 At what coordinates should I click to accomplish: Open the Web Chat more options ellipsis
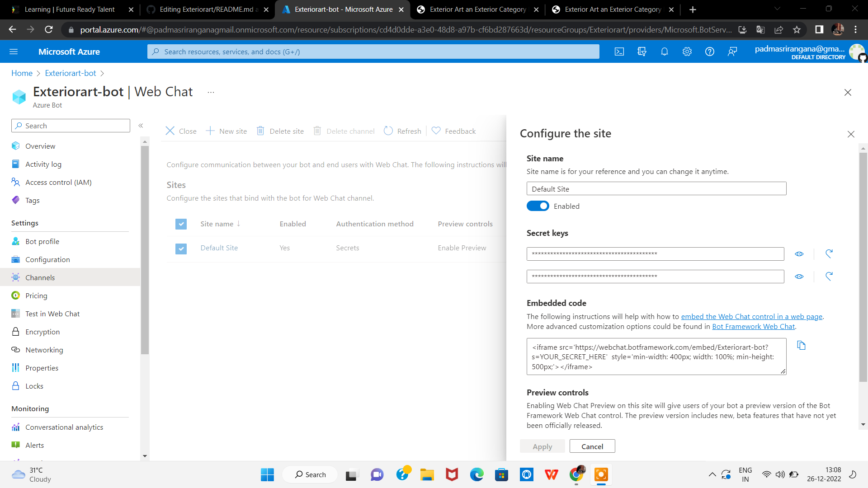tap(211, 92)
